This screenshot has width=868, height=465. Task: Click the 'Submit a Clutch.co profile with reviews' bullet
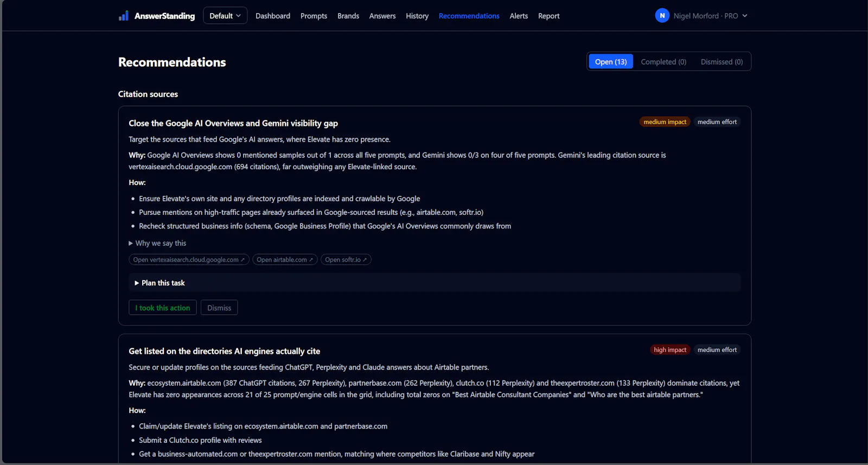click(200, 440)
